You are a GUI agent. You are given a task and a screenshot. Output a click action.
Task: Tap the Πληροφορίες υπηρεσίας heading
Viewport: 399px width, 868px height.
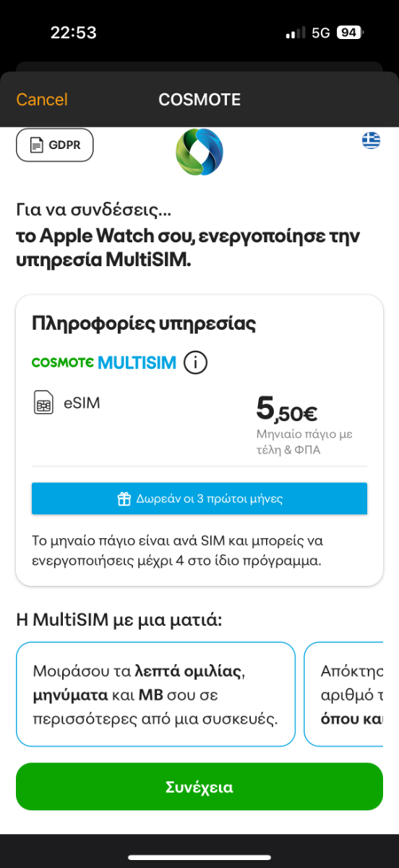(144, 323)
